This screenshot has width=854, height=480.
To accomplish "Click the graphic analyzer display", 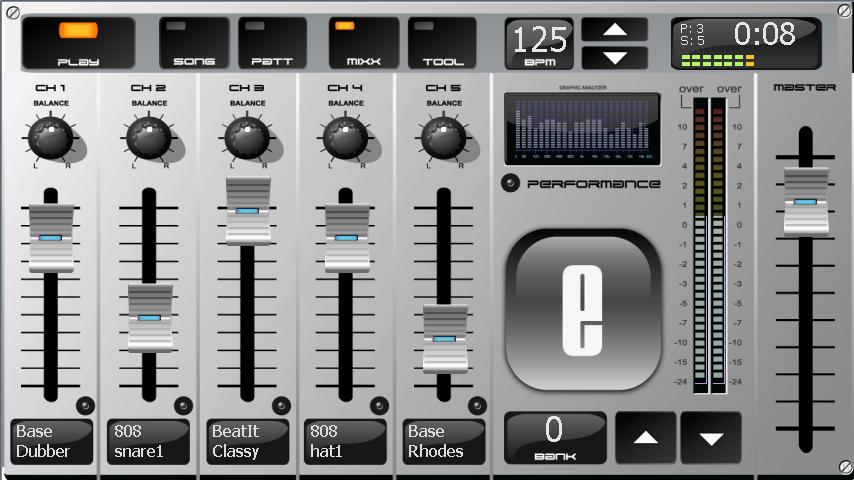I will (582, 129).
